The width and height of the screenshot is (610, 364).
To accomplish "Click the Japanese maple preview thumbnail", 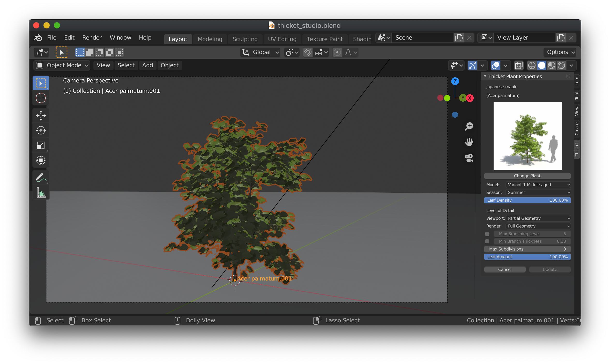I will pos(527,136).
